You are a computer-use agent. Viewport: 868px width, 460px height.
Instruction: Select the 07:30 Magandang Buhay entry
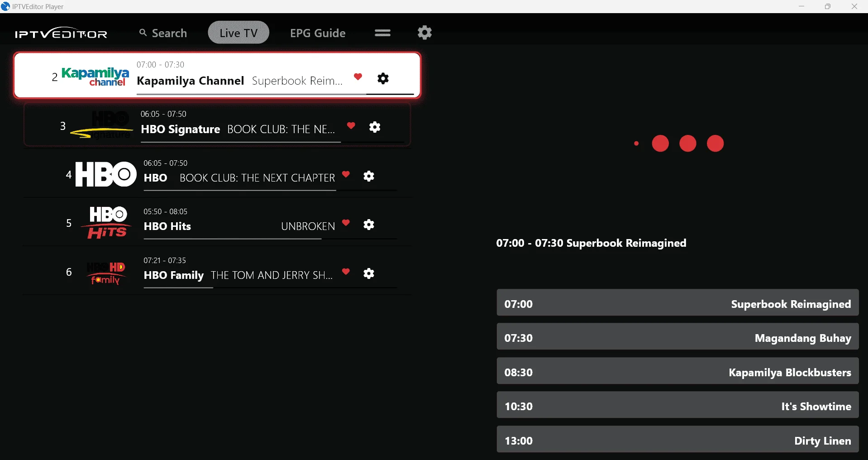click(677, 337)
